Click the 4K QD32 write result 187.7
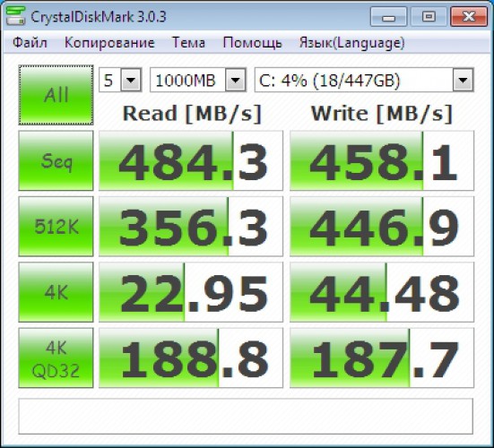 [x=382, y=358]
